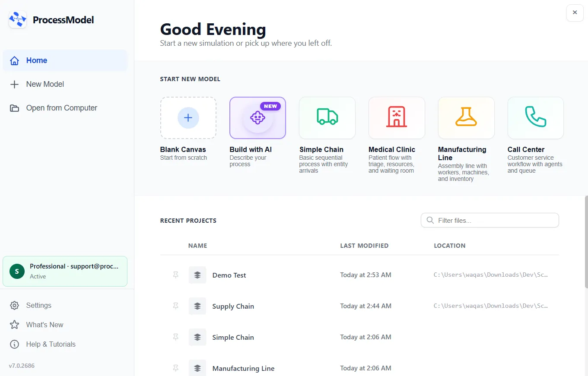This screenshot has width=588, height=376.
Task: Click the Manufacturing Line project file icon
Action: pyautogui.click(x=197, y=368)
